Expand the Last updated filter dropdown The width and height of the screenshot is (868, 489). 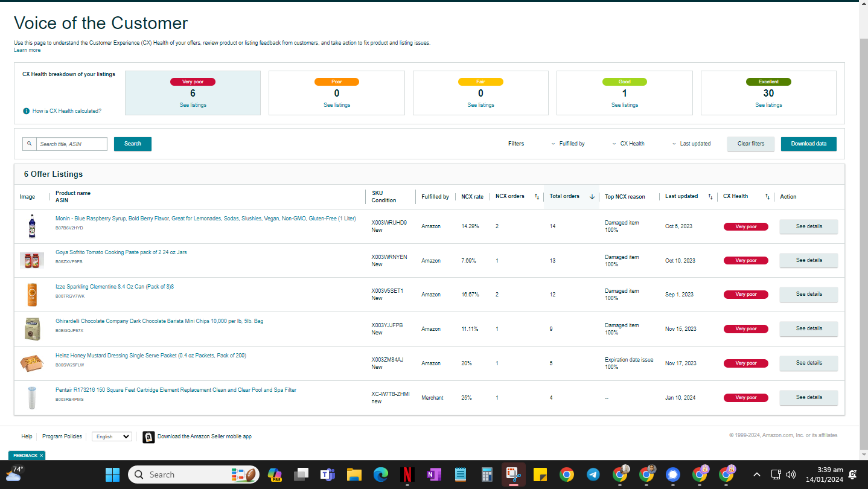click(x=691, y=144)
